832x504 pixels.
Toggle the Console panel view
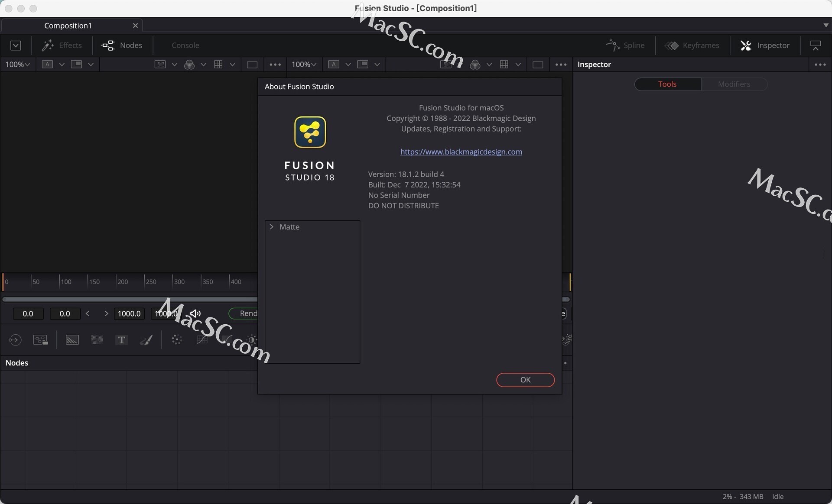(185, 45)
